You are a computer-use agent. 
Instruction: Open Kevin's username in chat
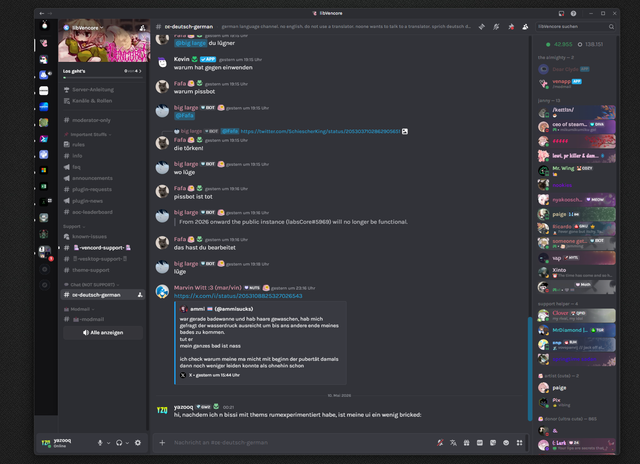pyautogui.click(x=182, y=59)
